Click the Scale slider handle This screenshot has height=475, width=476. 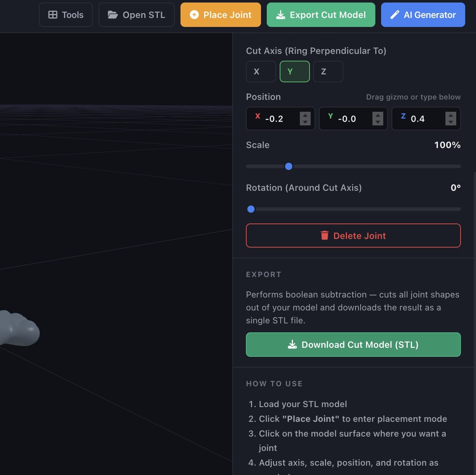click(289, 166)
